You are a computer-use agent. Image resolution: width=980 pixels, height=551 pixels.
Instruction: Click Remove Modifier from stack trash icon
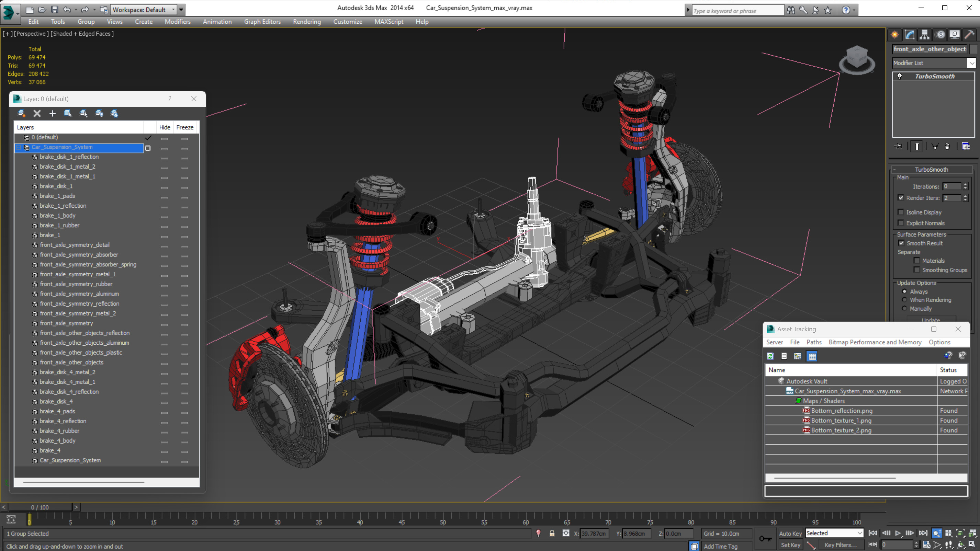(x=947, y=146)
